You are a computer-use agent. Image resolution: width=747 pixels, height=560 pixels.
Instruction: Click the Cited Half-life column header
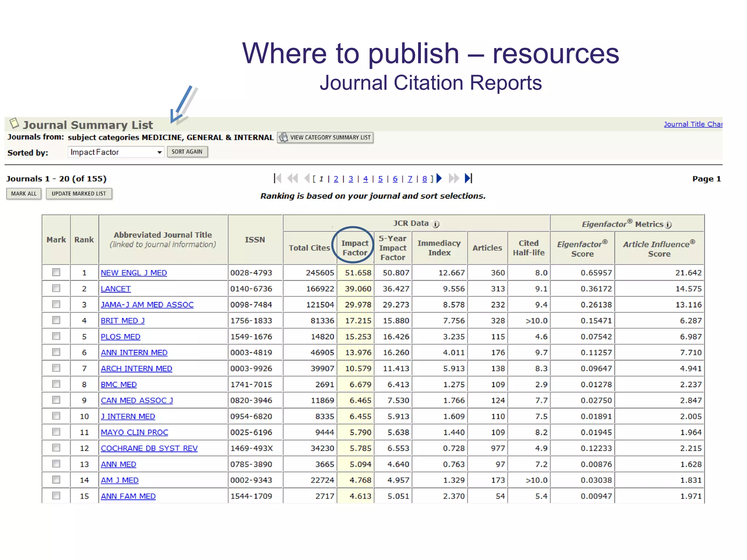tap(529, 248)
